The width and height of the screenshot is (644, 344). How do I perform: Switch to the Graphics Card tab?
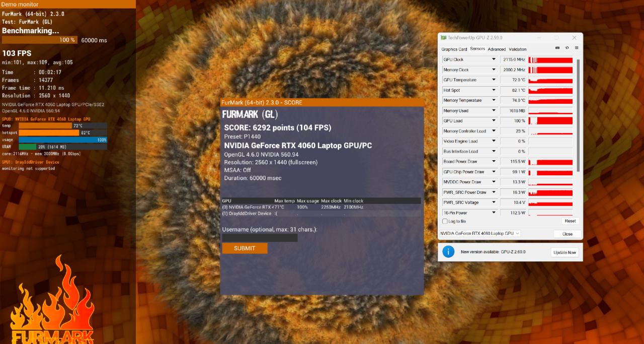pos(454,49)
